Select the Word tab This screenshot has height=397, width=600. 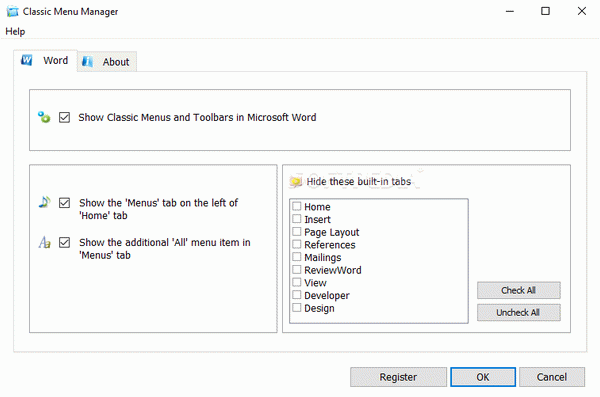click(x=45, y=60)
